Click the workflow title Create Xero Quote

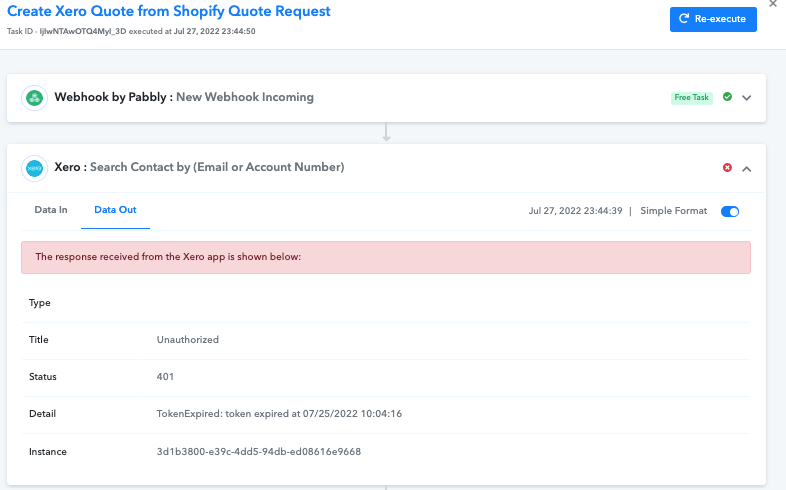(x=168, y=11)
